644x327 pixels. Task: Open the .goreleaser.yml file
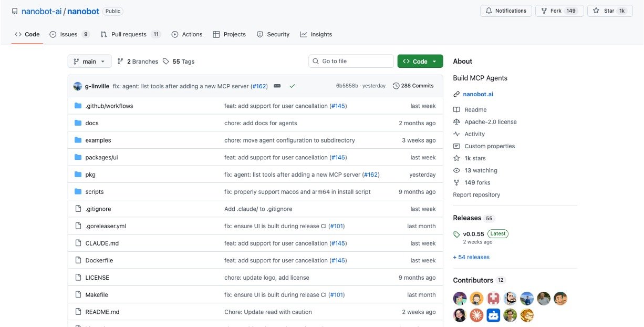106,226
